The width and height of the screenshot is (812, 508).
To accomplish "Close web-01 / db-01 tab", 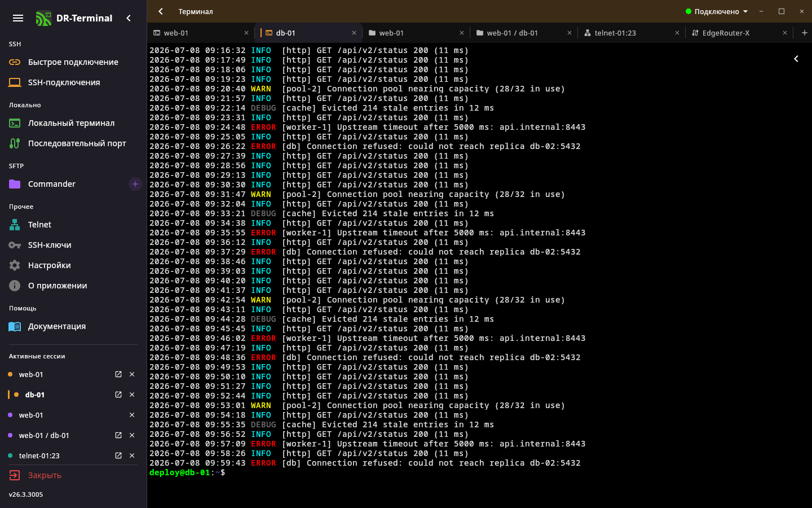I will click(570, 33).
